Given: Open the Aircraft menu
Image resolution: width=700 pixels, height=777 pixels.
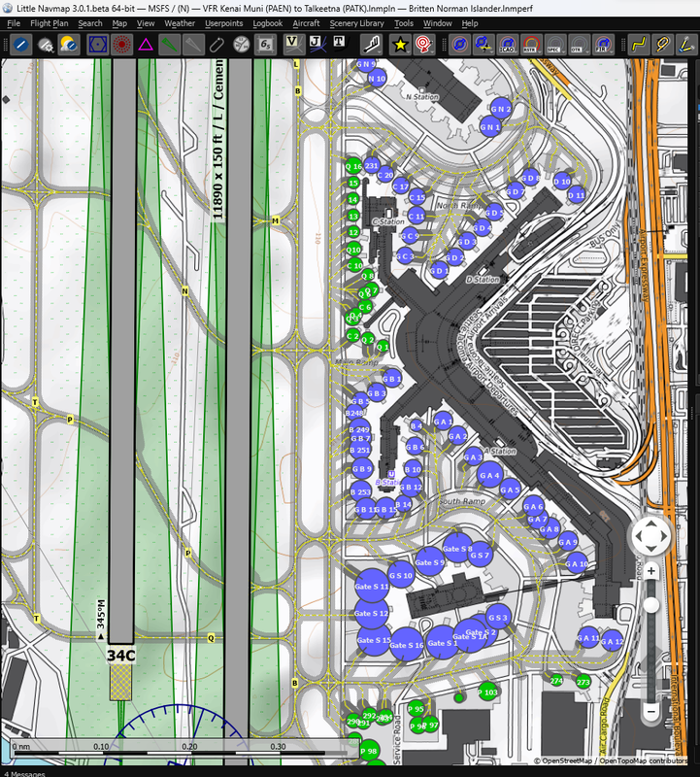Looking at the screenshot, I should click(306, 23).
